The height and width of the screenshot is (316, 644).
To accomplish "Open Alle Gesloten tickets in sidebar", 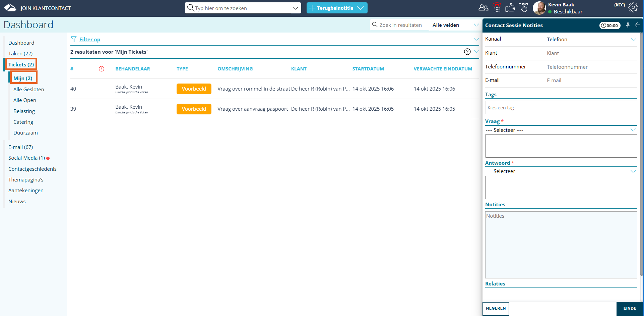I will point(29,90).
